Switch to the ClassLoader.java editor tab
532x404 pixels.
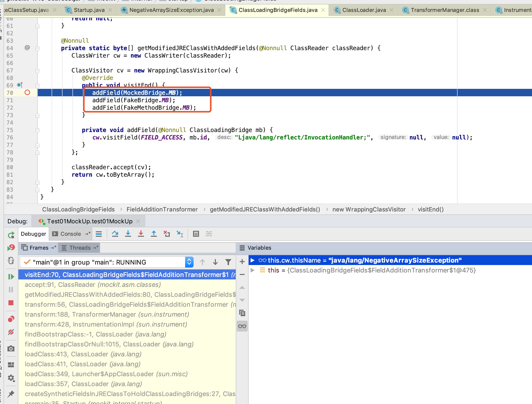point(364,10)
